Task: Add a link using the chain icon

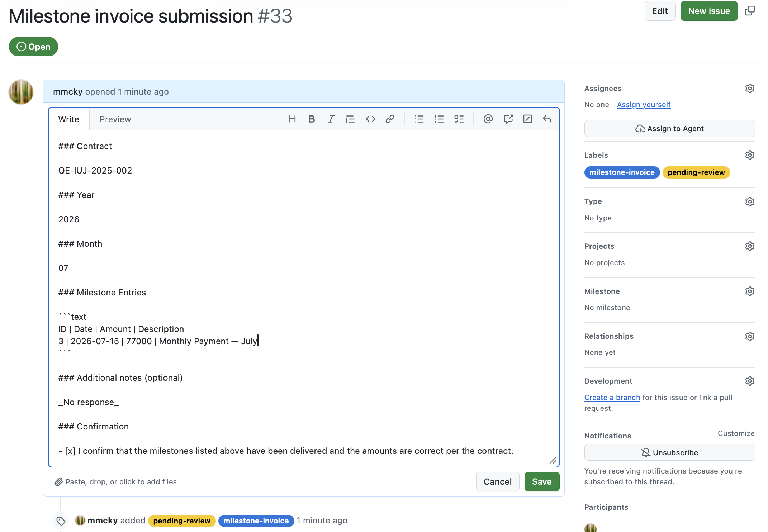Action: (390, 119)
